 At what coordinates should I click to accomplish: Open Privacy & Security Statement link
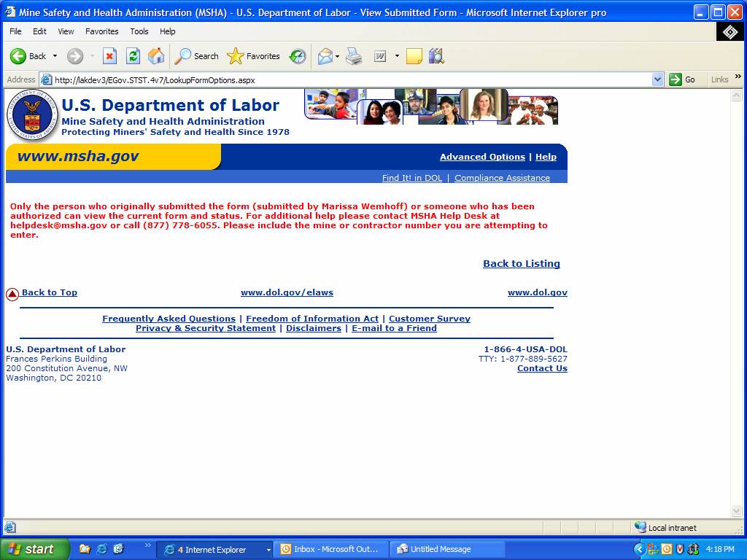click(x=206, y=328)
